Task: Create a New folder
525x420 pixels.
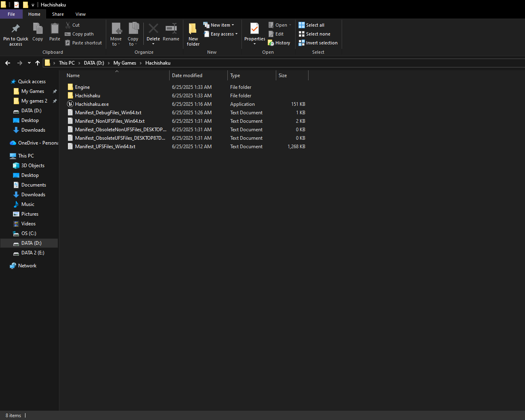Action: pyautogui.click(x=193, y=34)
